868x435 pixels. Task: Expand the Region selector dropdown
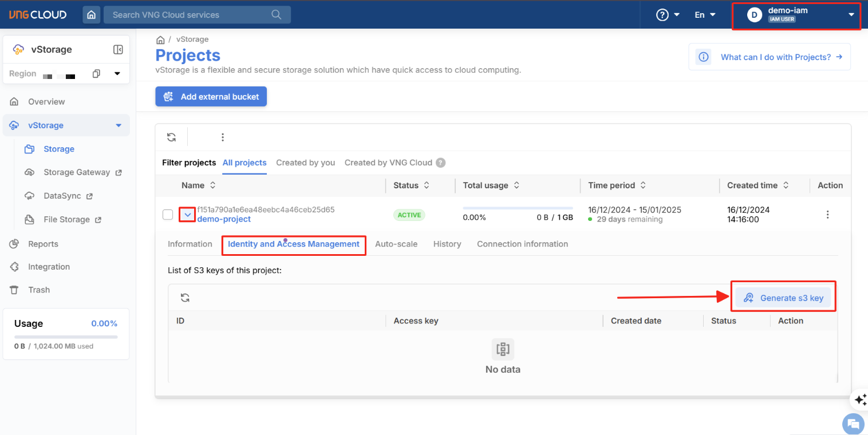pos(117,74)
